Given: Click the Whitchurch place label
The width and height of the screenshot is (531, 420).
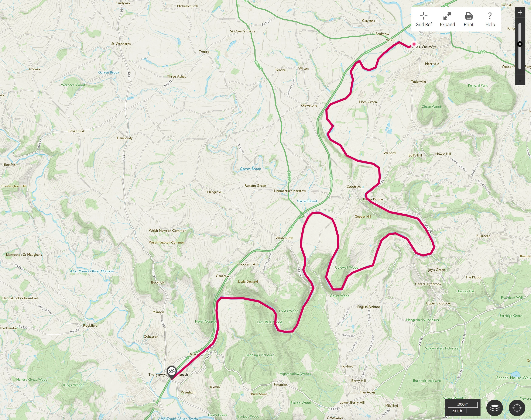Looking at the screenshot, I should 284,238.
